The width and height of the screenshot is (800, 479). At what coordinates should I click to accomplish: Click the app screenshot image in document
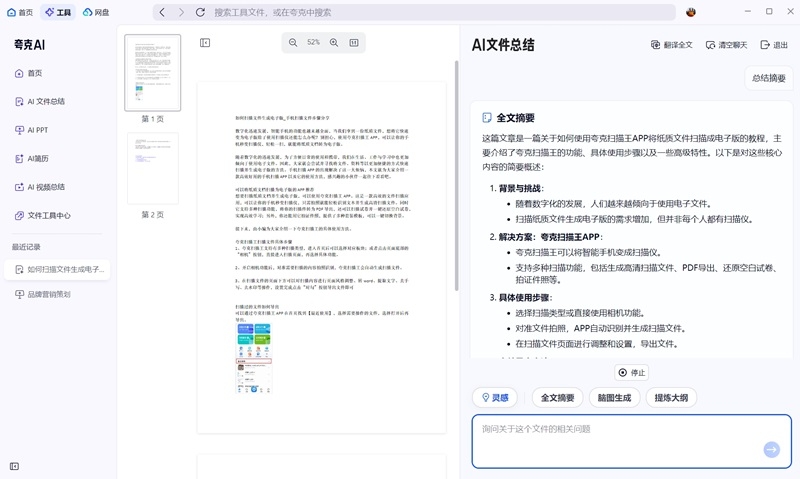coord(254,358)
